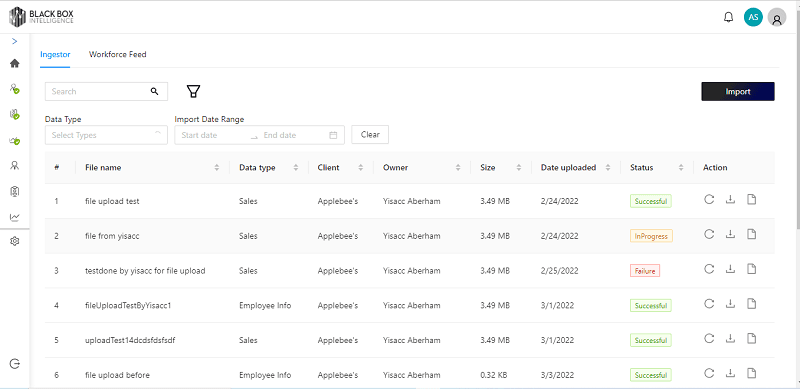Download the 'uploadTest14dcdsfdsfsdf' file
Screen dimensions: 800x389
click(730, 338)
